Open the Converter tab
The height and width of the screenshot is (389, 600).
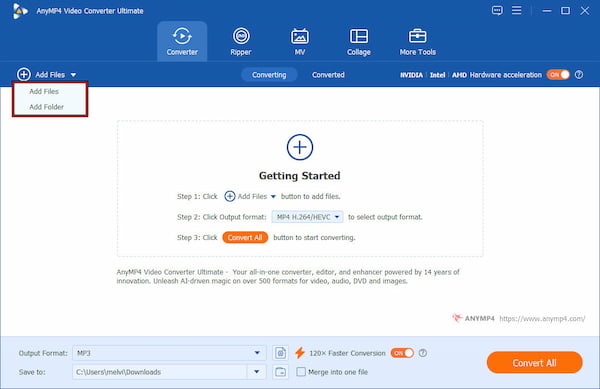pyautogui.click(x=182, y=41)
